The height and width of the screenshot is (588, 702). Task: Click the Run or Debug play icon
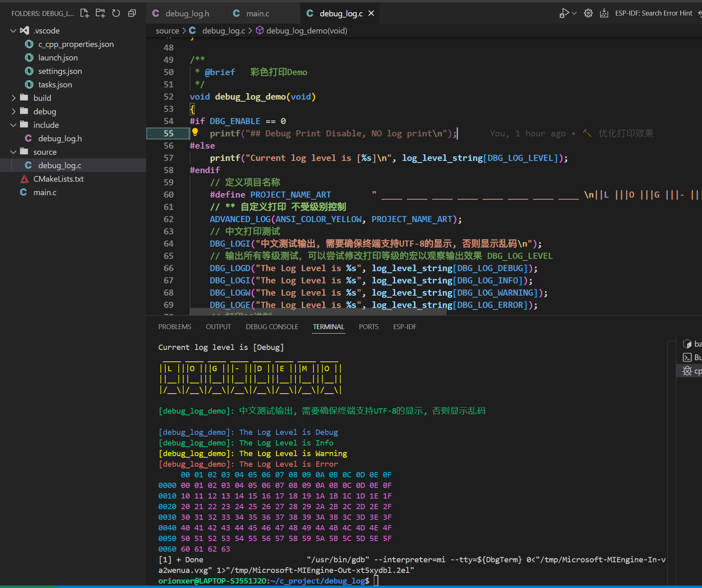(x=564, y=13)
